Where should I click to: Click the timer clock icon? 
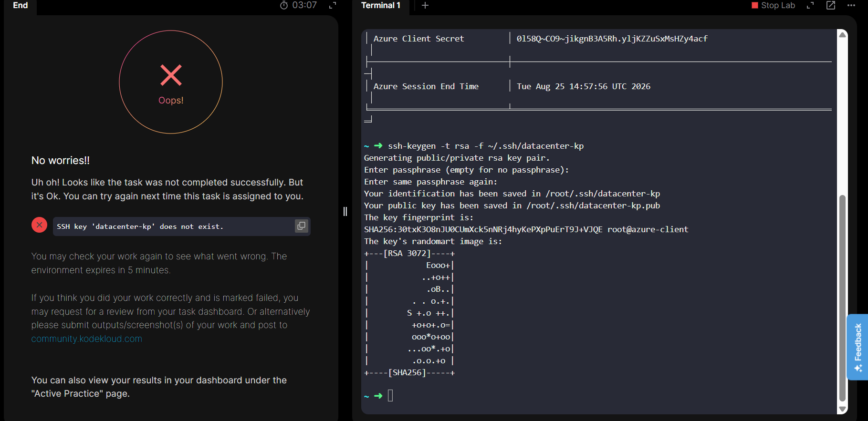pyautogui.click(x=284, y=5)
